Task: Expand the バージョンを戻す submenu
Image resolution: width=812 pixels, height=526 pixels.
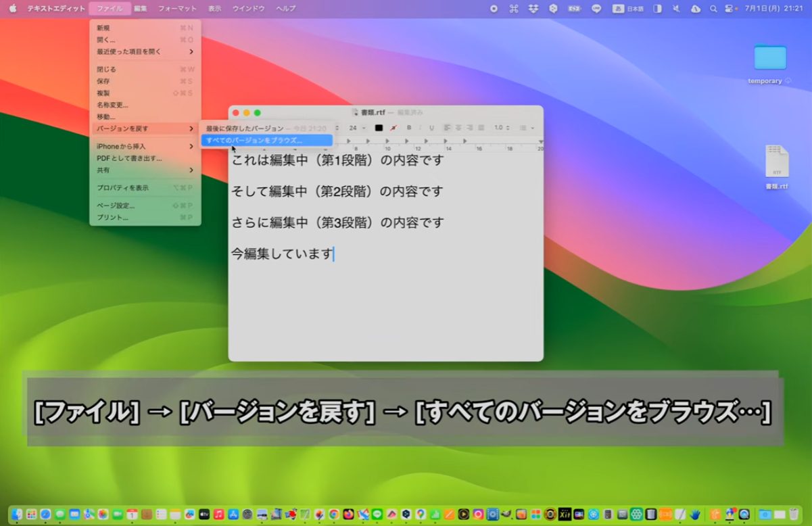Action: [145, 128]
